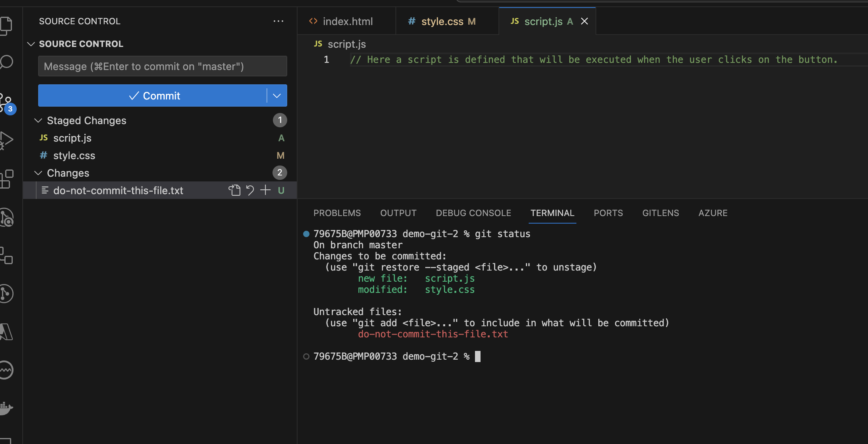
Task: Open the OUTPUT panel tab
Action: tap(398, 213)
